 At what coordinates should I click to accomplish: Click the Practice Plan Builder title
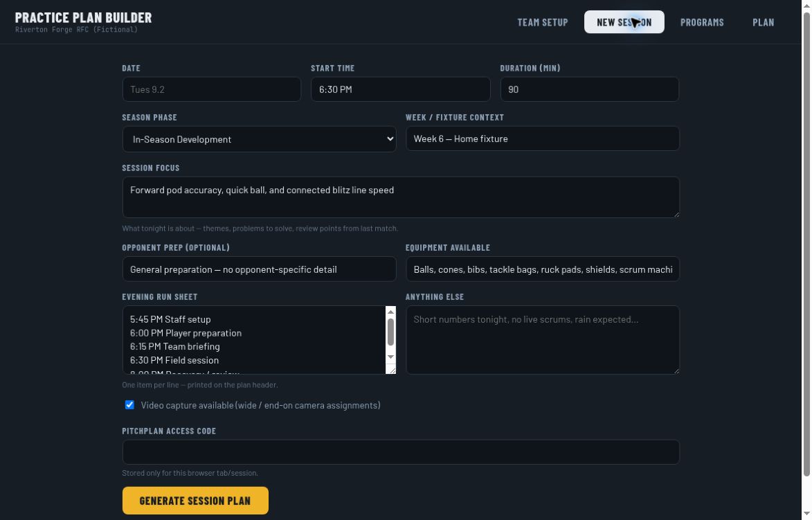click(83, 17)
